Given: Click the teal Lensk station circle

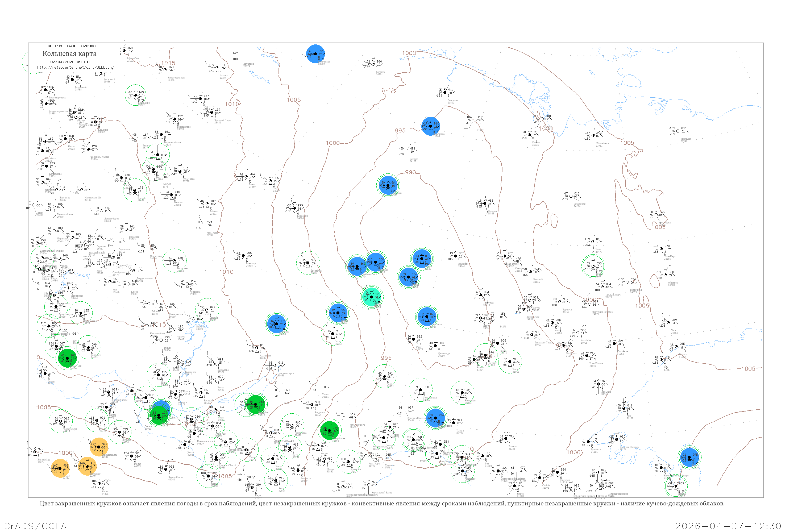Looking at the screenshot, I should (372, 297).
